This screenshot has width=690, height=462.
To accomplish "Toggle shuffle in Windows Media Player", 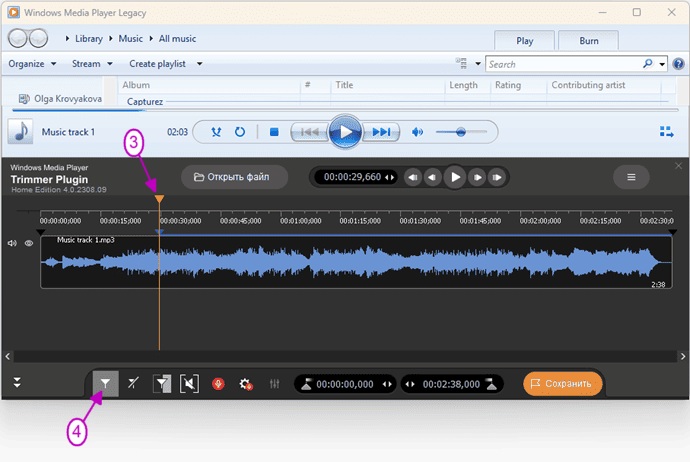I will tap(216, 132).
